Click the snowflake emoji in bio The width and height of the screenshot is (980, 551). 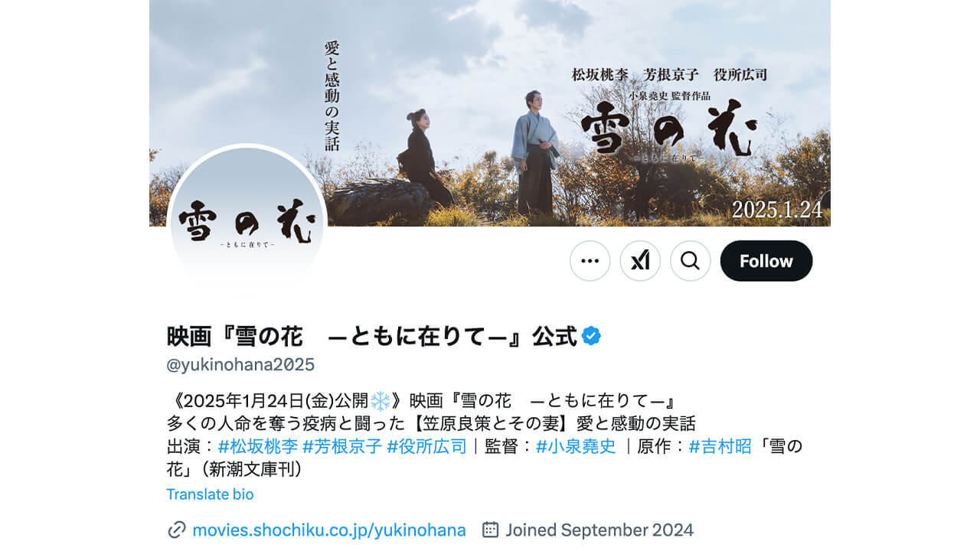381,401
